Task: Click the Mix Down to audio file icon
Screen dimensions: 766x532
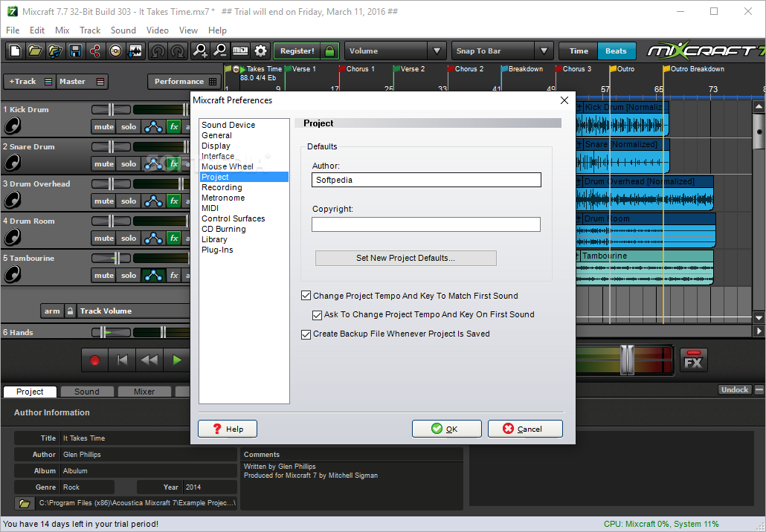Action: click(x=135, y=51)
